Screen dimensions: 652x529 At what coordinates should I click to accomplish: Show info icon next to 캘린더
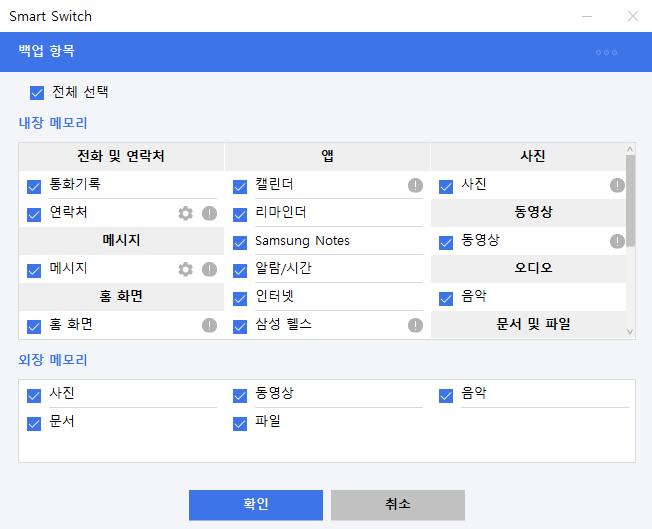pos(415,185)
